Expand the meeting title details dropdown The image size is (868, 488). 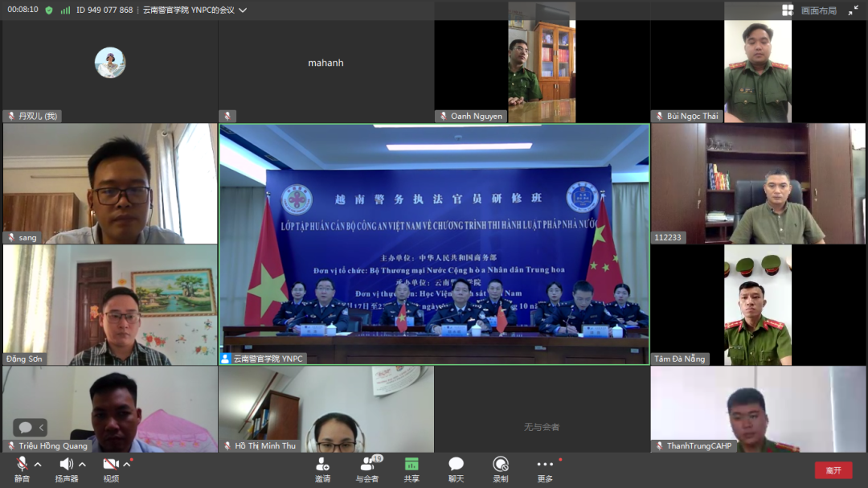pyautogui.click(x=243, y=10)
